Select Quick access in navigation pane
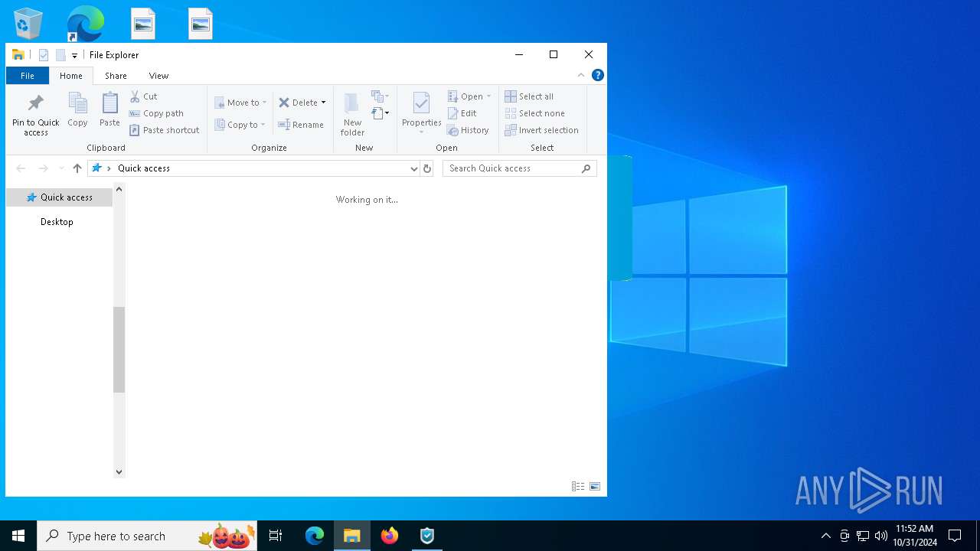Image resolution: width=980 pixels, height=551 pixels. point(60,197)
